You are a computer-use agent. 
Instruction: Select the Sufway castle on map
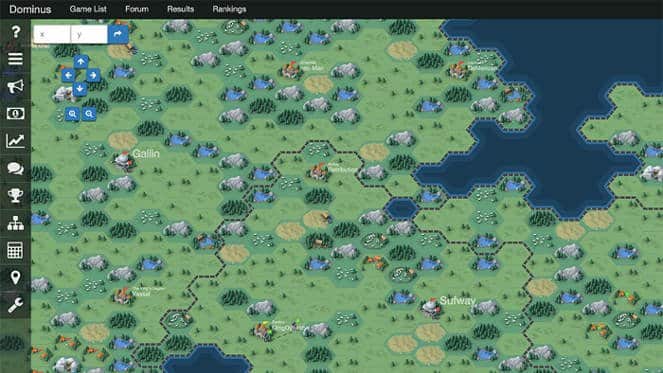click(431, 307)
